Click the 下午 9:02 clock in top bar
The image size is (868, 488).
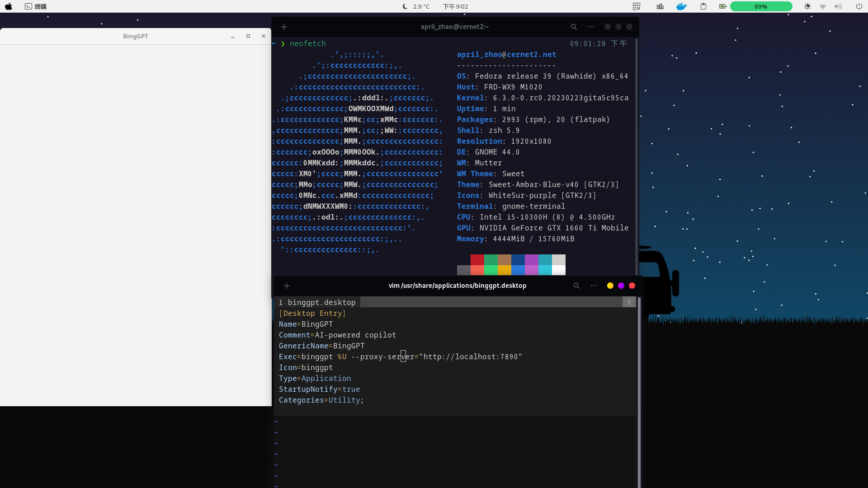(455, 6)
